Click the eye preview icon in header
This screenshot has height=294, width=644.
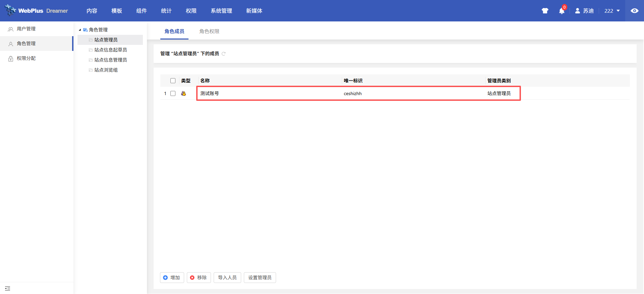coord(634,11)
